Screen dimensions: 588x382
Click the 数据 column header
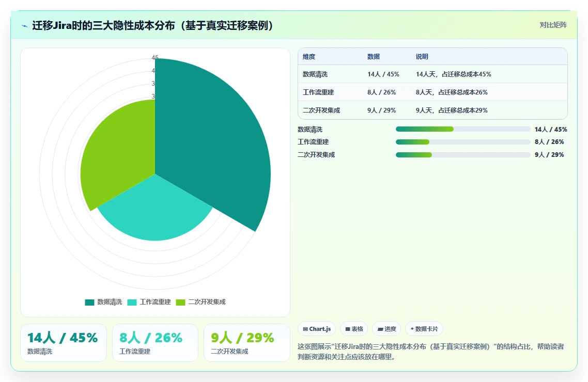pyautogui.click(x=374, y=57)
